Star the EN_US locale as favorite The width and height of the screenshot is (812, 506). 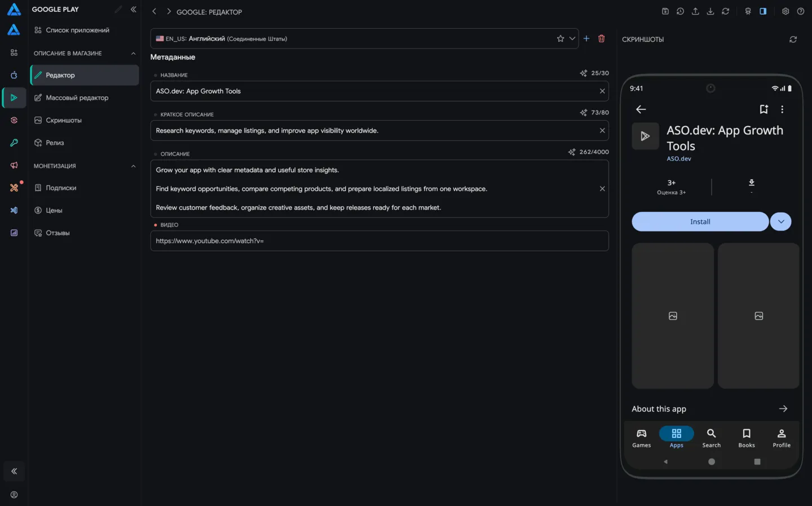pyautogui.click(x=561, y=38)
